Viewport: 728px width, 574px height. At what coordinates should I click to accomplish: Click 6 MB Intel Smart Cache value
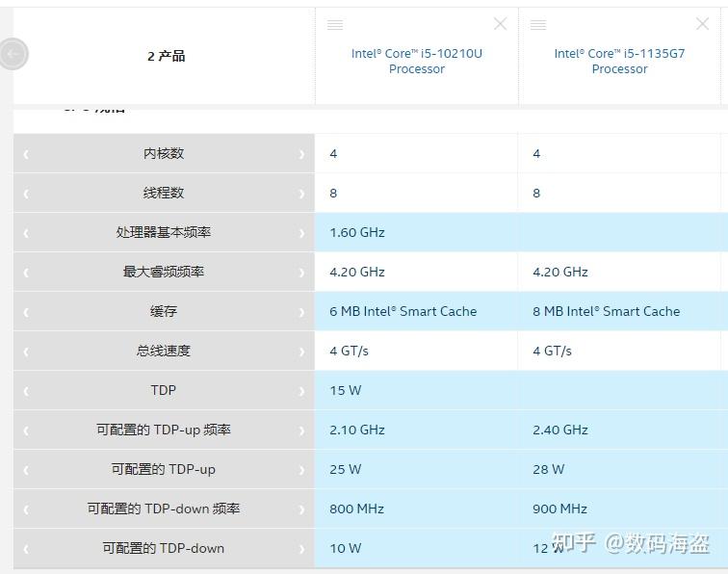coord(403,311)
